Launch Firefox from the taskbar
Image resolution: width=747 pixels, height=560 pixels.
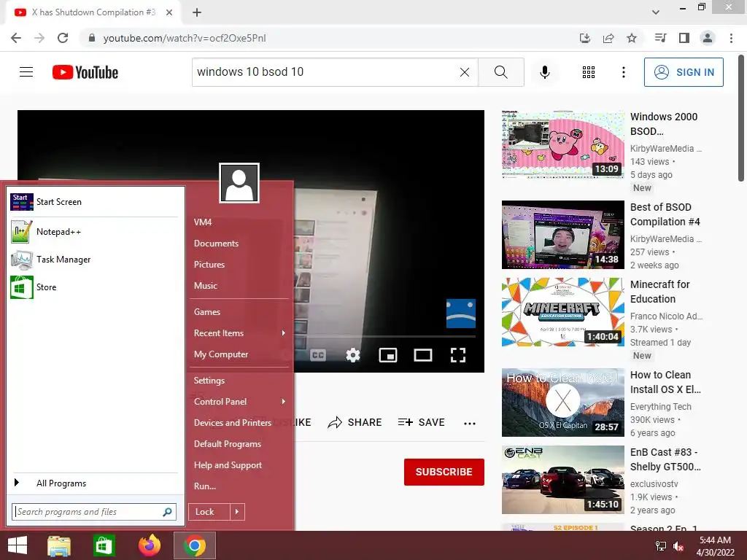point(149,545)
